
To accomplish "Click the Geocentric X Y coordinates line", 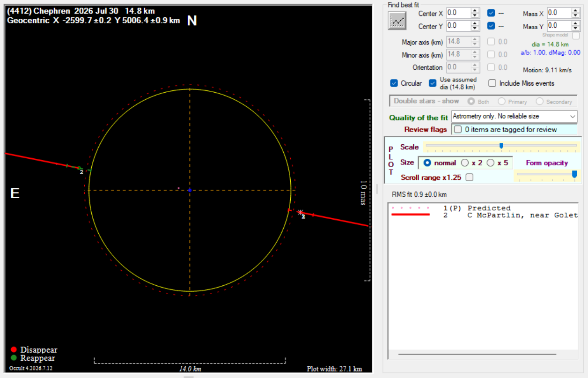I will (x=94, y=21).
